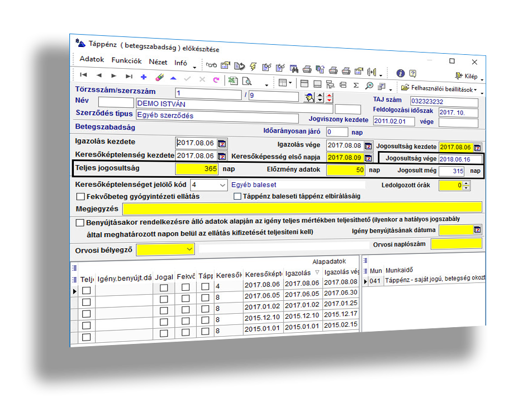The height and width of the screenshot is (406, 532).
Task: Go to previous record arrow
Action: click(99, 75)
